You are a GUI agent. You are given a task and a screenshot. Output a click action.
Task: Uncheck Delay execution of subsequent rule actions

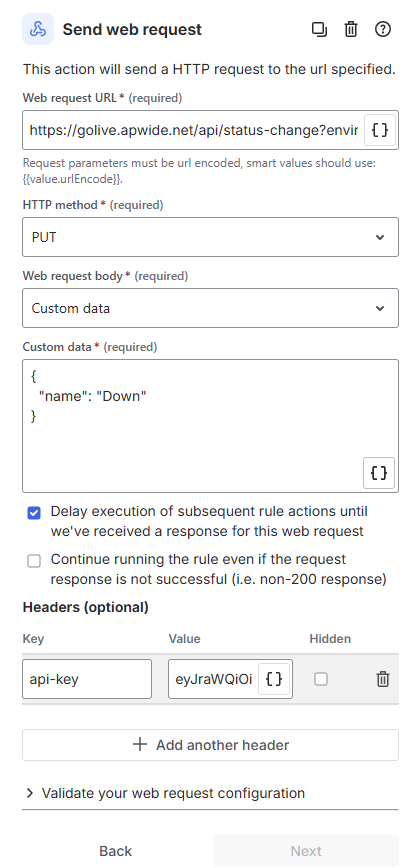click(34, 513)
